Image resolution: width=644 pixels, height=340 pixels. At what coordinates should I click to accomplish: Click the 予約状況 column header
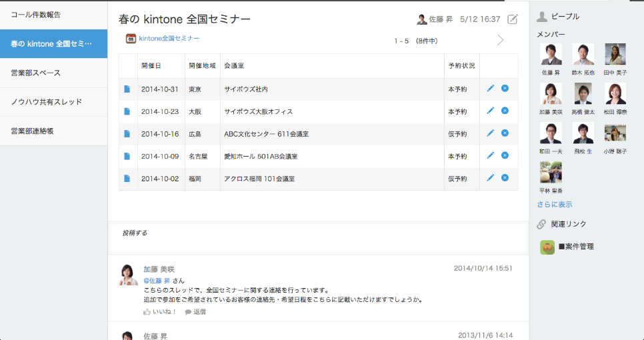[x=461, y=66]
